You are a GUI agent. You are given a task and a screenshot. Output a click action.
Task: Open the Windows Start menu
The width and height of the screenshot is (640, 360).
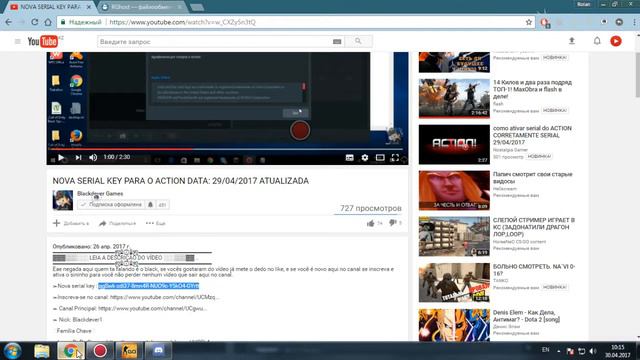[12, 351]
